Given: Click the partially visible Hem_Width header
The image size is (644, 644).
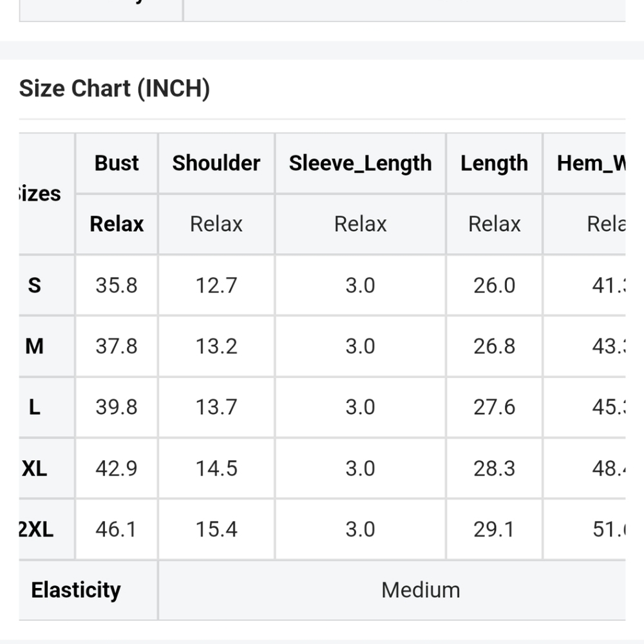Looking at the screenshot, I should click(x=591, y=164).
